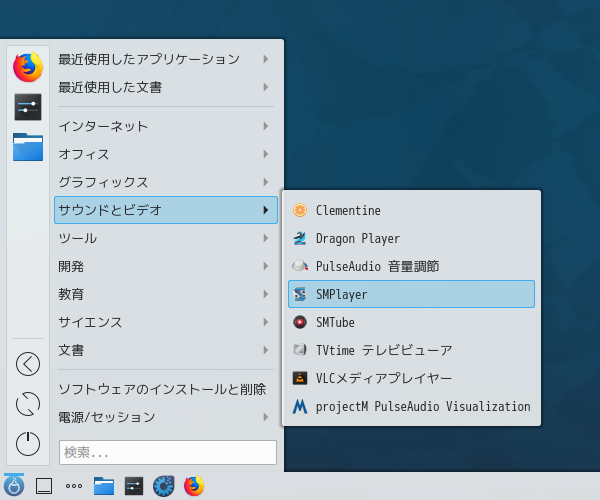Click the VLC traffic cone icon
The height and width of the screenshot is (500, 600).
click(x=300, y=378)
